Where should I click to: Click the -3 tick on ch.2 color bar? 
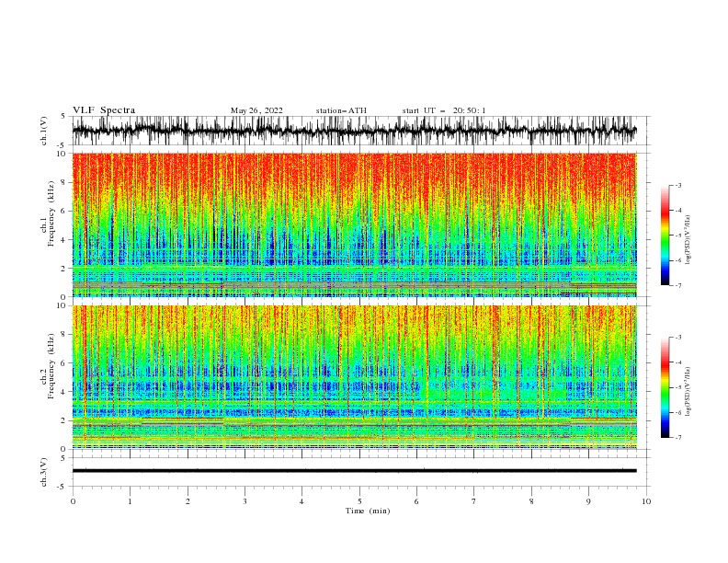click(x=678, y=338)
